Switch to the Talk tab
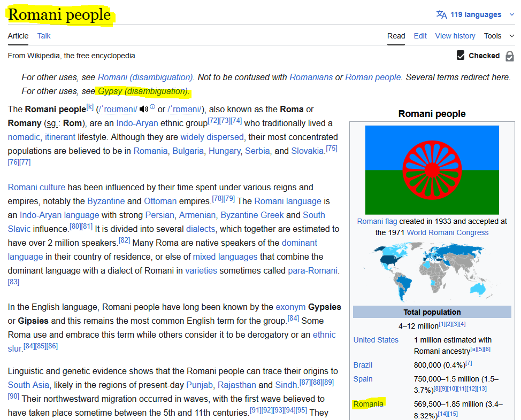521x420 pixels. point(44,36)
